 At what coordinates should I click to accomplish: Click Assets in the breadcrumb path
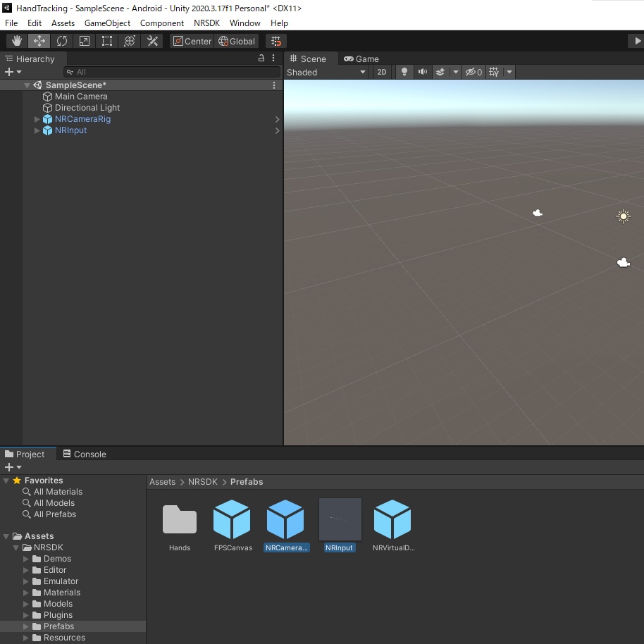tap(162, 482)
